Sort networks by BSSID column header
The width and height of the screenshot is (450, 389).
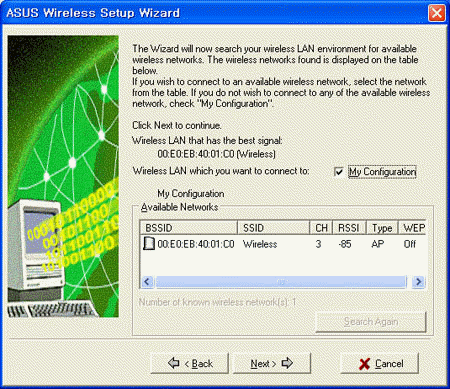[189, 228]
